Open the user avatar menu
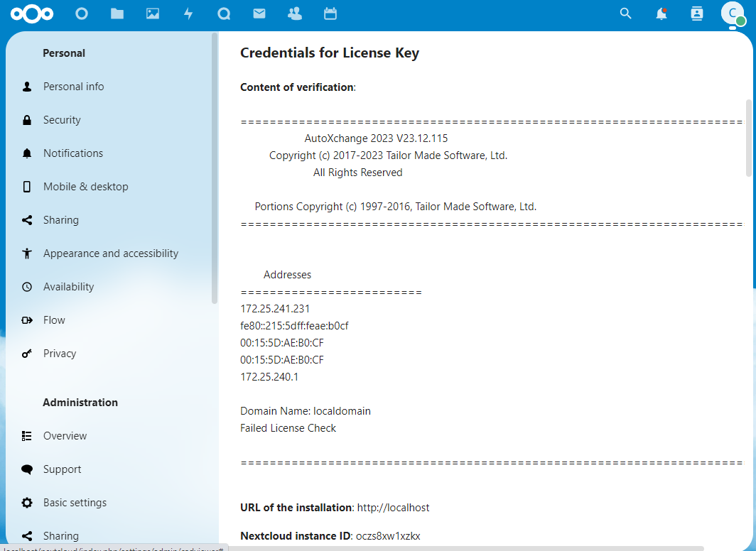This screenshot has width=756, height=551. click(733, 14)
